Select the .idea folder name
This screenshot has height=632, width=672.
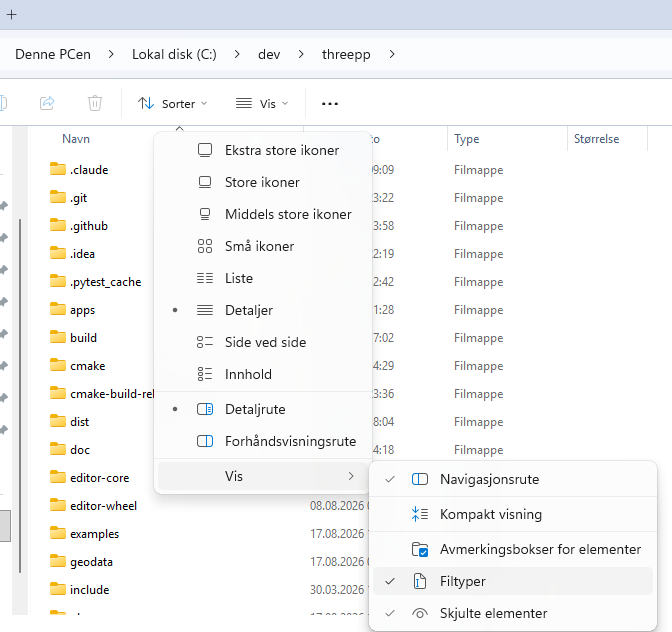click(x=82, y=254)
